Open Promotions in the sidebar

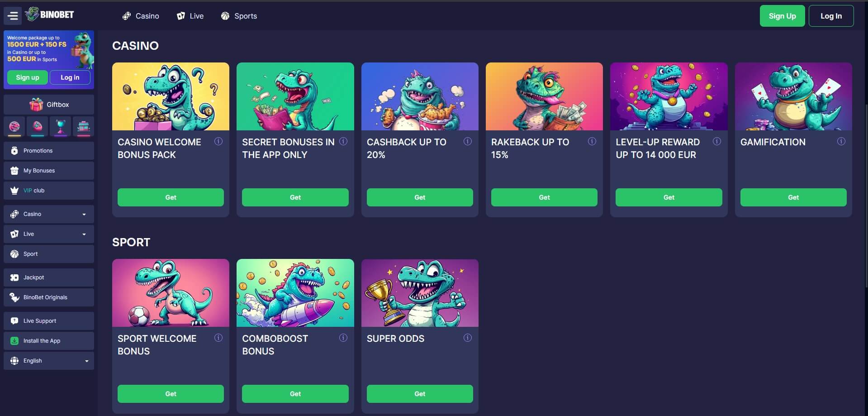click(x=49, y=151)
